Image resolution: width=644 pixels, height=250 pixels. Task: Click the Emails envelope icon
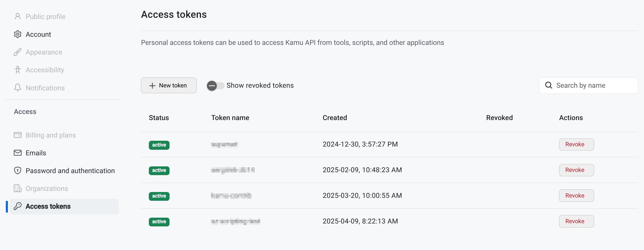18,153
